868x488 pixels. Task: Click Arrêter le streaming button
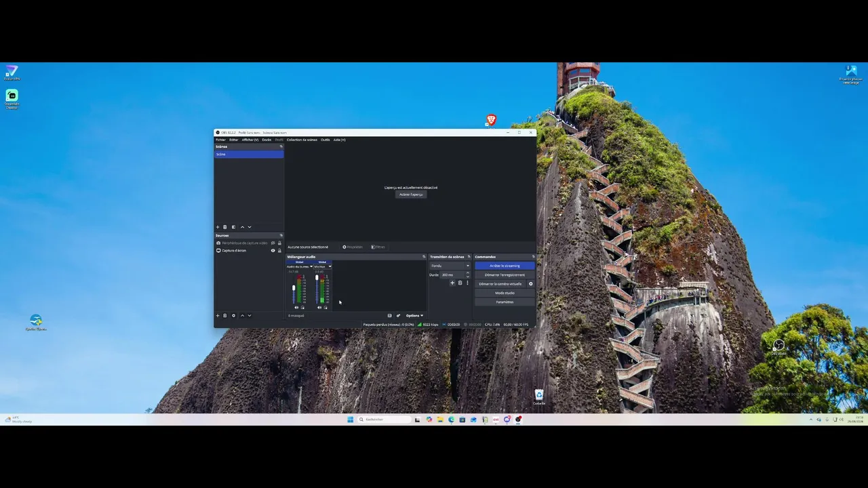pos(505,266)
